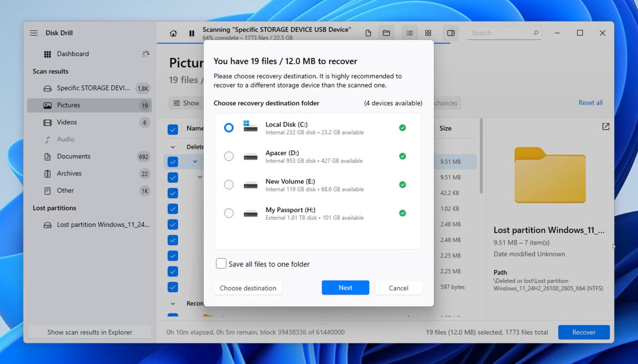Select the Pictures category
The height and width of the screenshot is (364, 638).
tap(68, 105)
